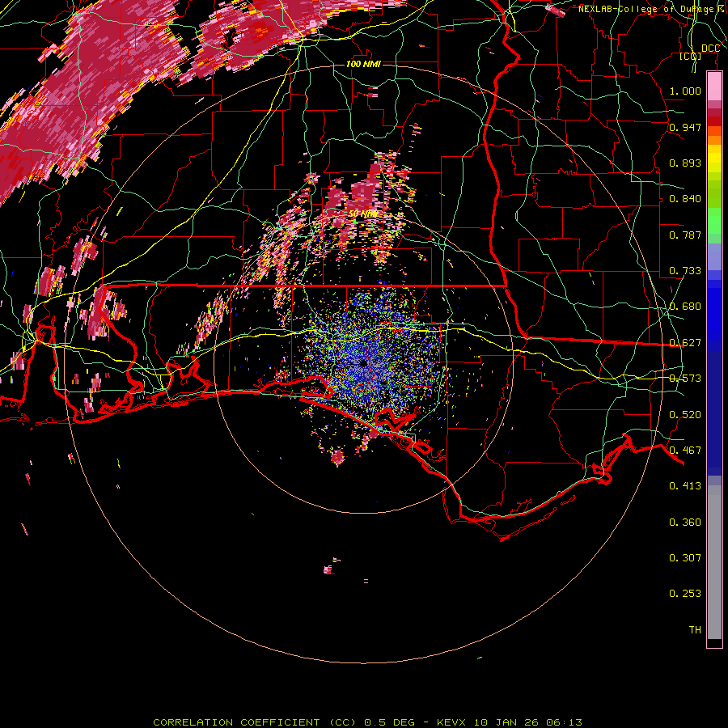728x728 pixels.
Task: Click the 0.520 scale value
Action: click(x=685, y=415)
